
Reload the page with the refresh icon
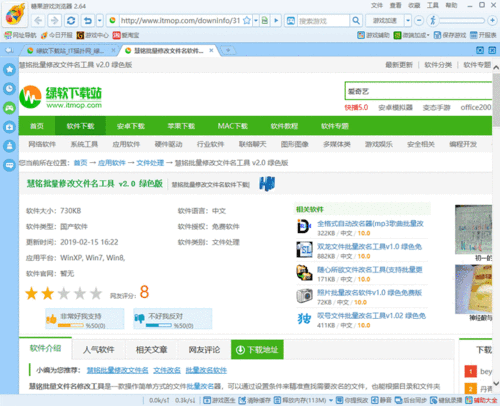click(x=71, y=21)
